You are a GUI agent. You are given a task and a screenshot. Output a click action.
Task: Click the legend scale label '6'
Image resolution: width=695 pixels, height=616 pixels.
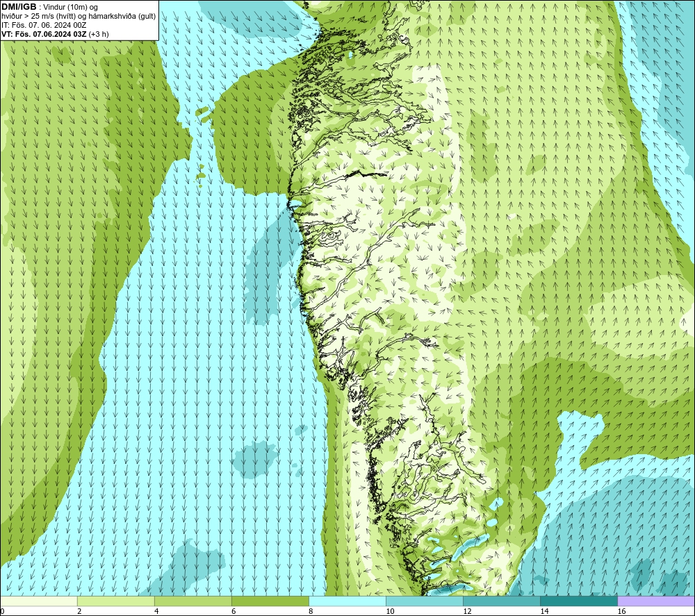click(234, 611)
